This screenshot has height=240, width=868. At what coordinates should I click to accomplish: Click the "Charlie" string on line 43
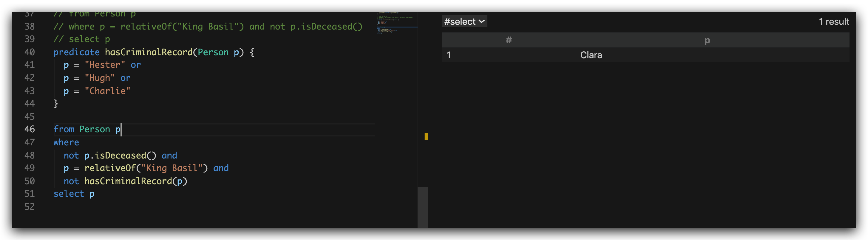pos(107,91)
